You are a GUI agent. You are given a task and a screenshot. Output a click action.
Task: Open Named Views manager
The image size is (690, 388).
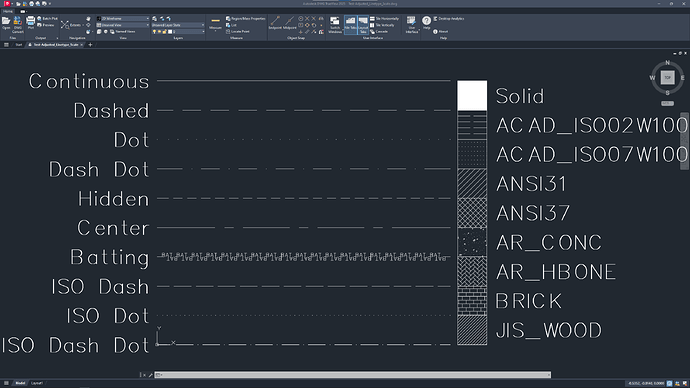coord(122,32)
